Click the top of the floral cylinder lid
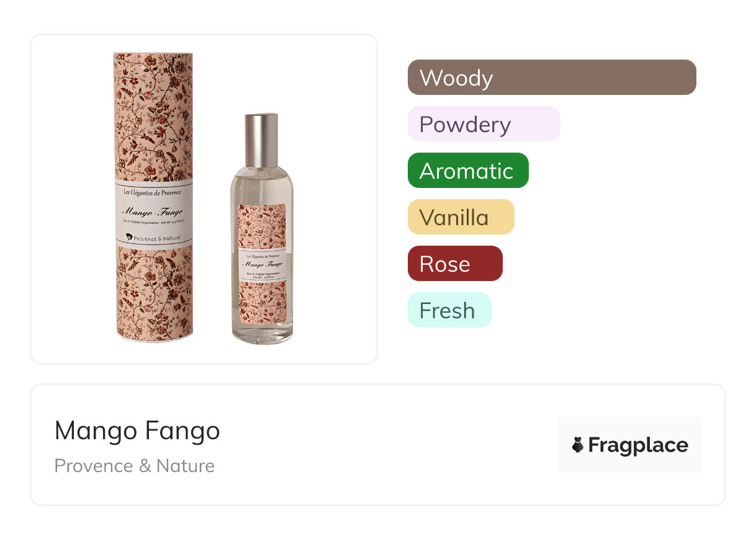This screenshot has height=536, width=756. pos(153,56)
